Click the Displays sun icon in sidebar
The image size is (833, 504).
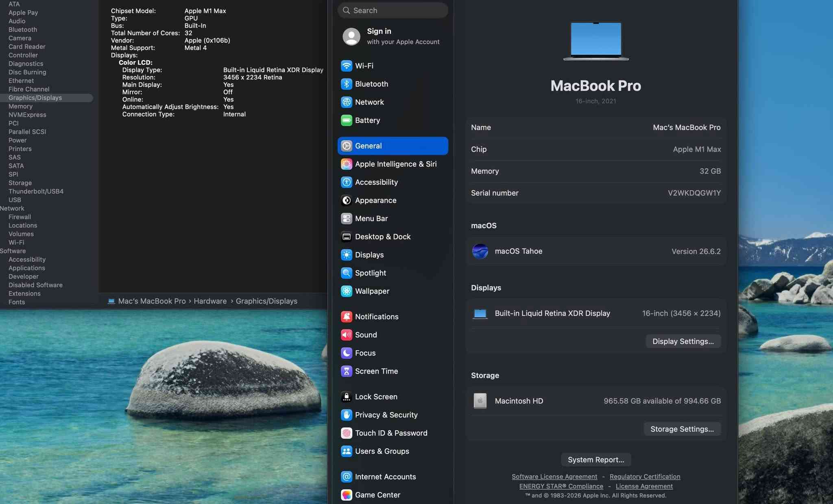[346, 255]
